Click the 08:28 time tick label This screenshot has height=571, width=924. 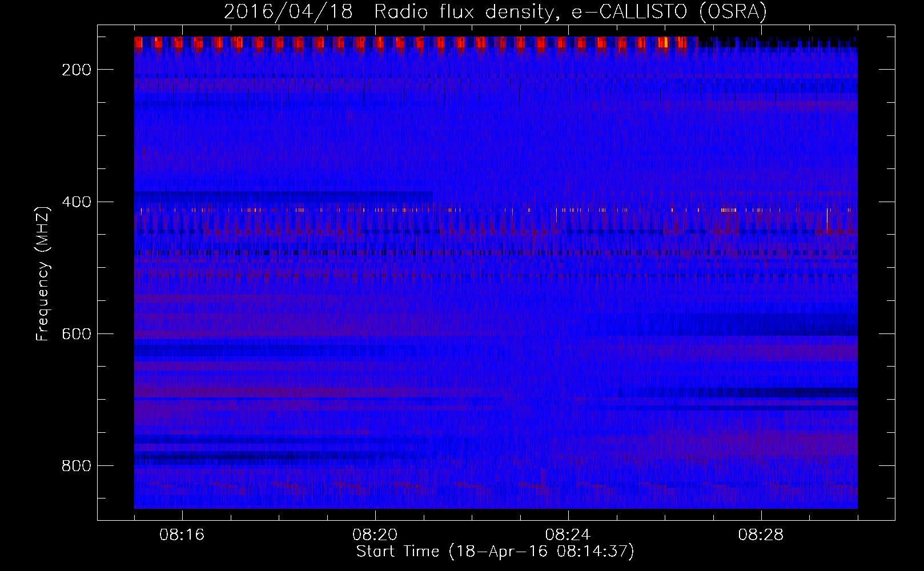click(x=761, y=535)
